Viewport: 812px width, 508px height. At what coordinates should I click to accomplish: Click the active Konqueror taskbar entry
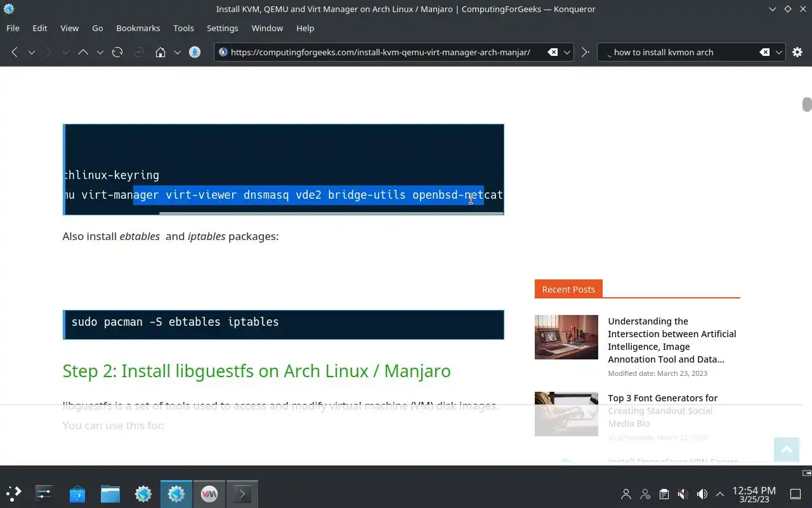tap(176, 493)
